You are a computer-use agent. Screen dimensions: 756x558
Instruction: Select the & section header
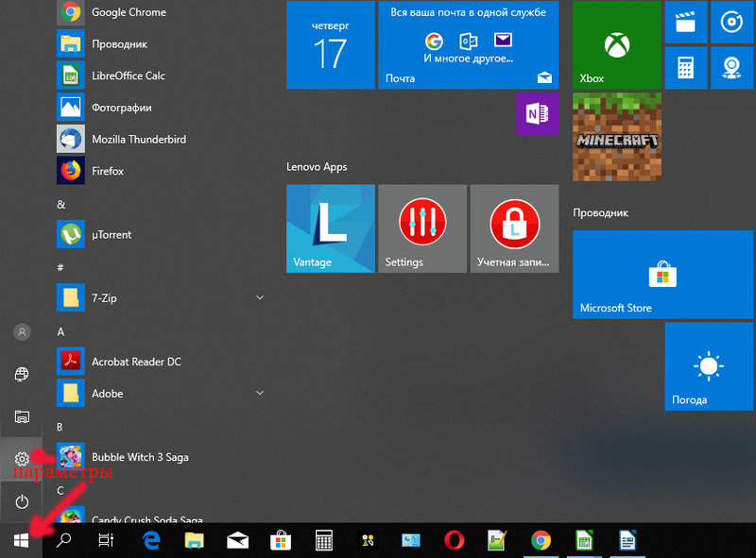coord(60,204)
